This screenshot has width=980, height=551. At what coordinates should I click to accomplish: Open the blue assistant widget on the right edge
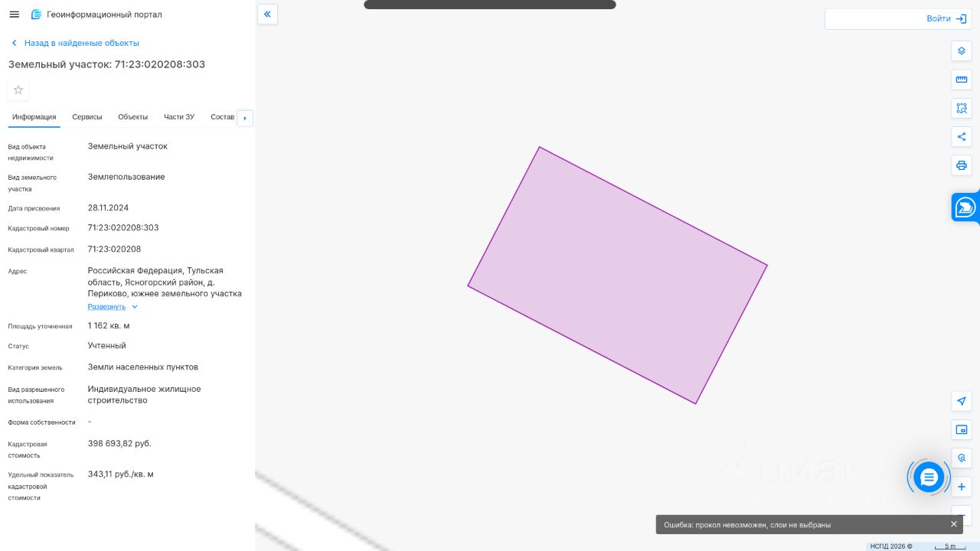click(x=965, y=207)
